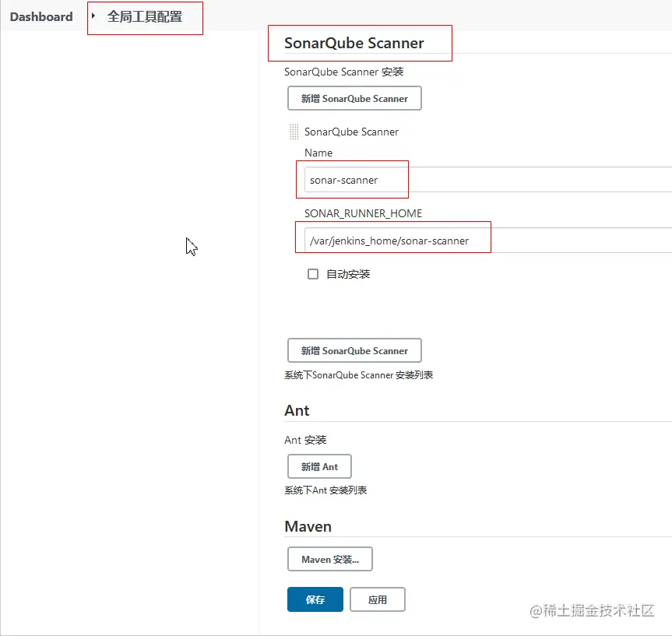Expand the breadcrumb arrow after Dashboard

(93, 16)
